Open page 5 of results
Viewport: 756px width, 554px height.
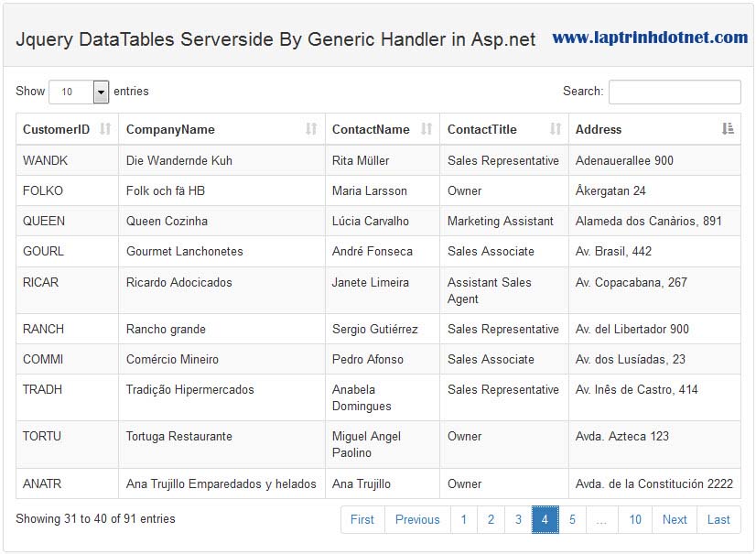tap(571, 519)
